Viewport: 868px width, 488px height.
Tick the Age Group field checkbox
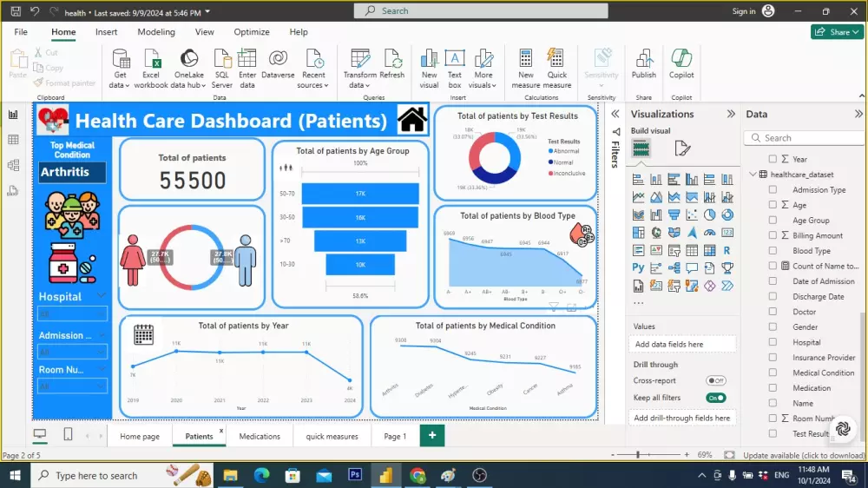[x=773, y=220]
